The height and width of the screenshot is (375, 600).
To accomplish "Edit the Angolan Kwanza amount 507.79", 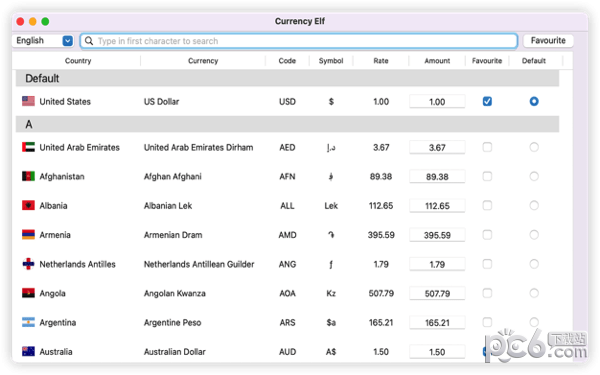I will click(437, 293).
